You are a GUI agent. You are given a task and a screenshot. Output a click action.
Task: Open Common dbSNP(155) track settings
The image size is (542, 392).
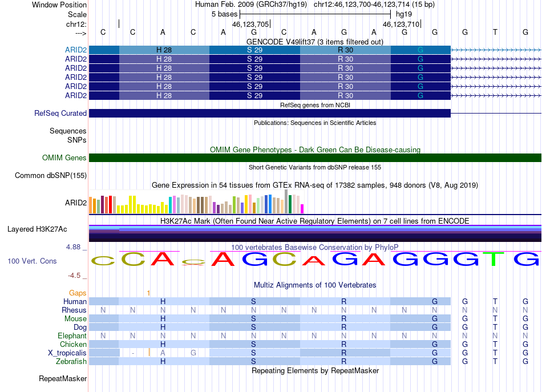coord(50,175)
